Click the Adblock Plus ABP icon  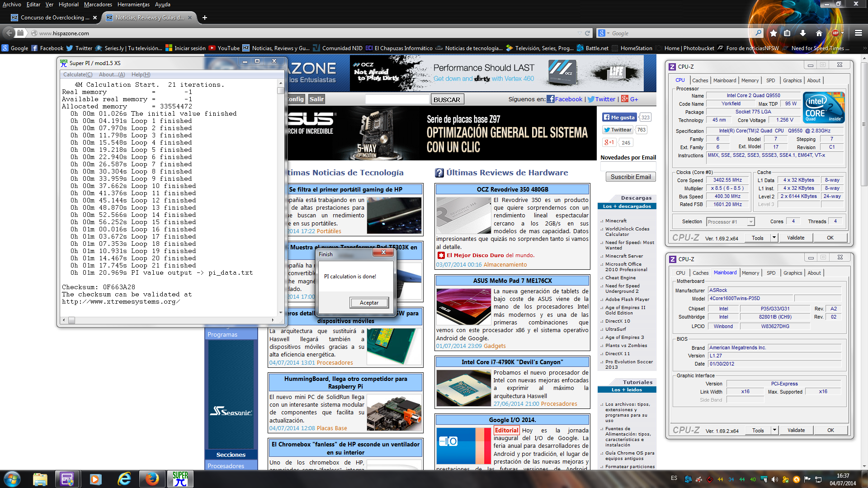tap(835, 33)
